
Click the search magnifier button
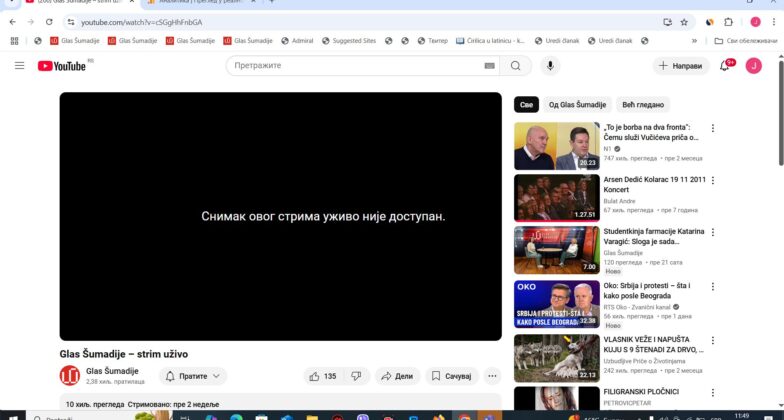click(515, 66)
